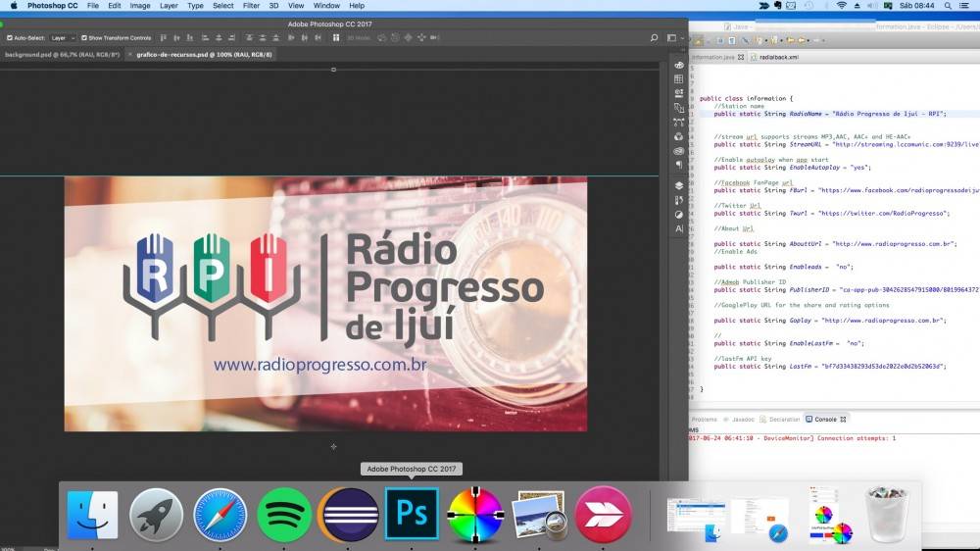Open Notification Center list icon
Screen dimensions: 980x551
(x=964, y=6)
